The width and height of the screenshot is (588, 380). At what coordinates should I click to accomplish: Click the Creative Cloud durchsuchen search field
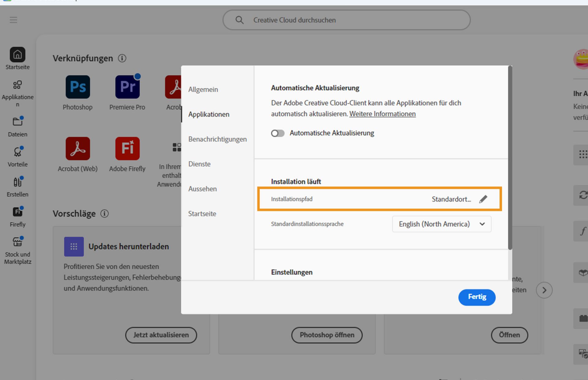[x=346, y=20]
